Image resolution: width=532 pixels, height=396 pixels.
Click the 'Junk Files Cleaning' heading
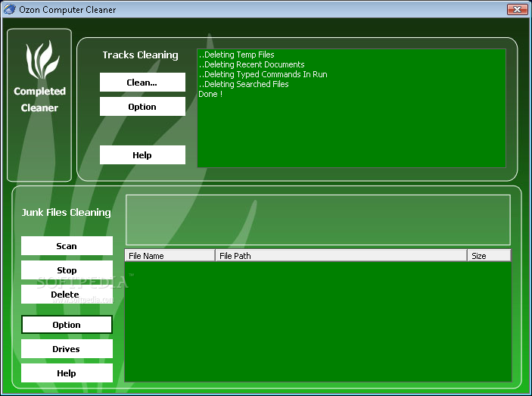coord(67,213)
